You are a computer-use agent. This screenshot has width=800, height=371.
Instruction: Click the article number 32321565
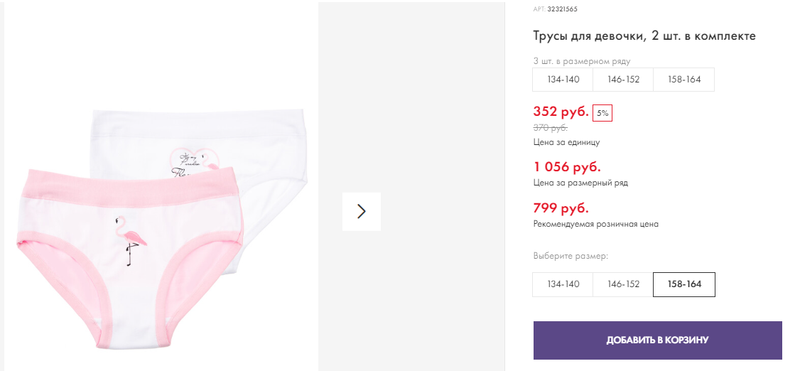coord(562,9)
